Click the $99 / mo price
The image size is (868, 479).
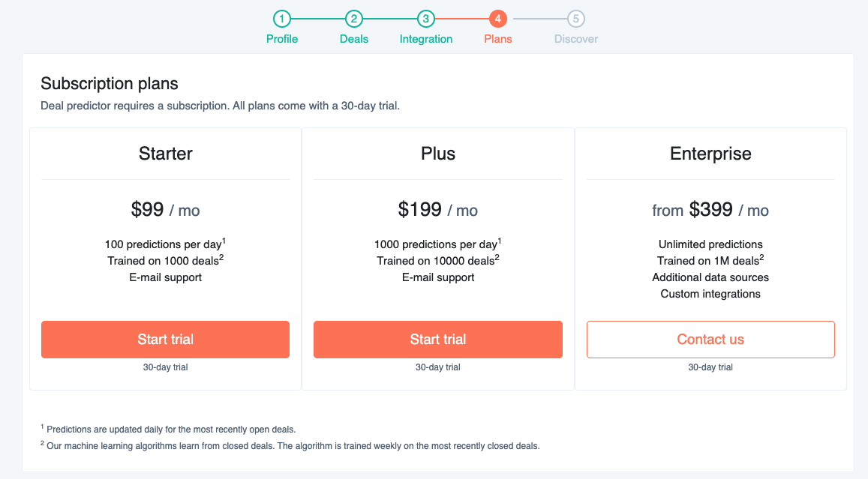point(166,210)
